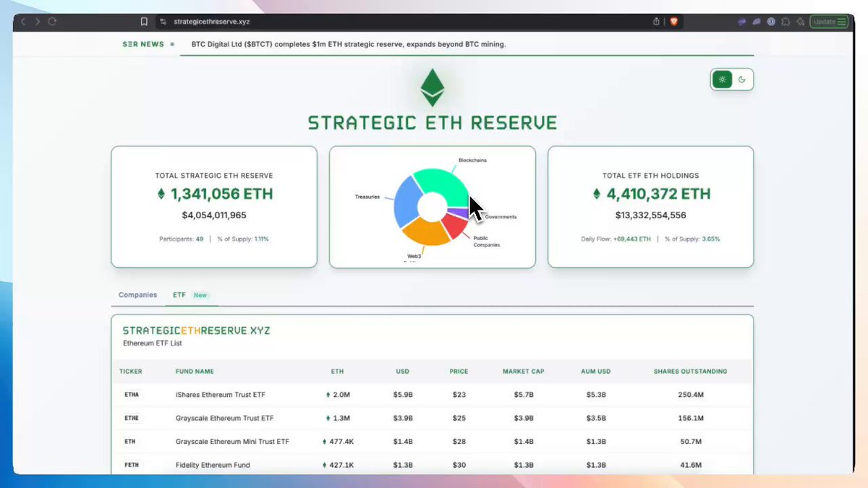This screenshot has width=868, height=488.
Task: Click the Ethereum diamond logo
Action: (432, 87)
